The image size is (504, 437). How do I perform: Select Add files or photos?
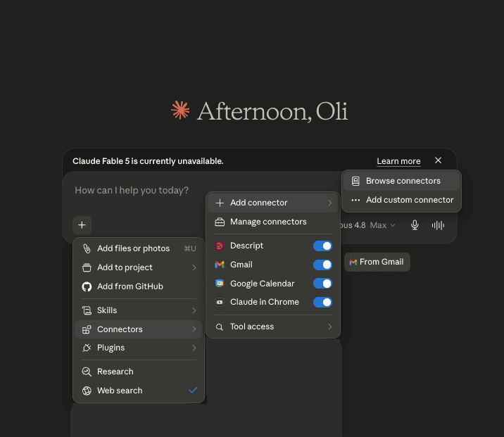click(x=139, y=248)
